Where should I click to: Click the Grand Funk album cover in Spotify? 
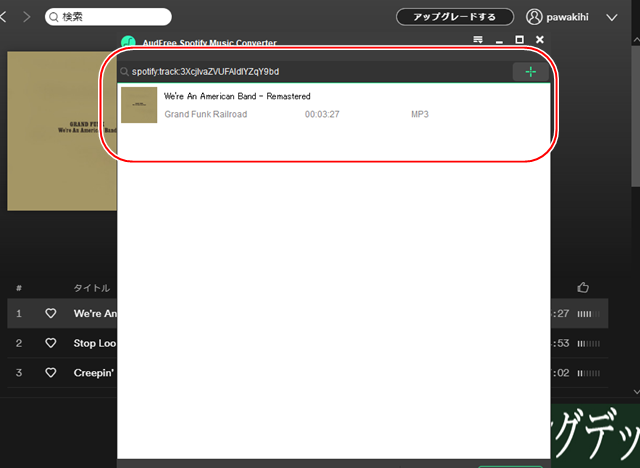pyautogui.click(x=62, y=131)
